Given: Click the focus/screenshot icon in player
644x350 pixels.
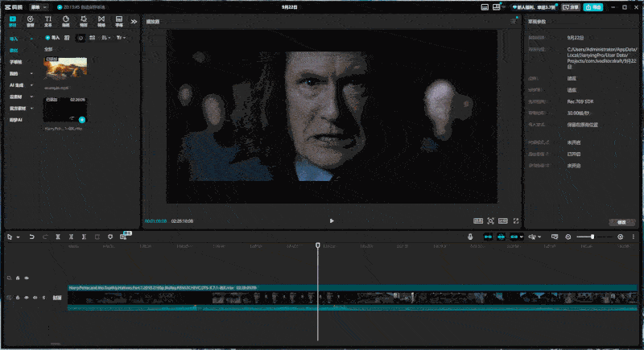Looking at the screenshot, I should pos(490,220).
